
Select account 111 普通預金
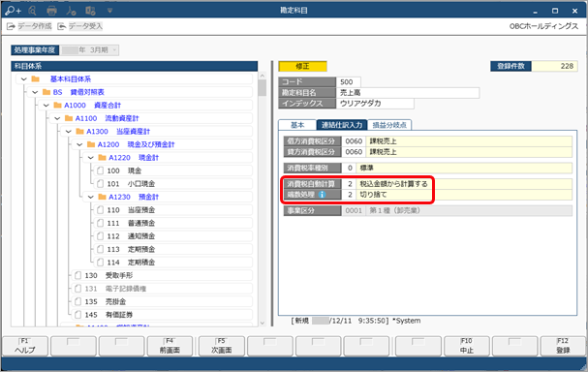pos(172,224)
